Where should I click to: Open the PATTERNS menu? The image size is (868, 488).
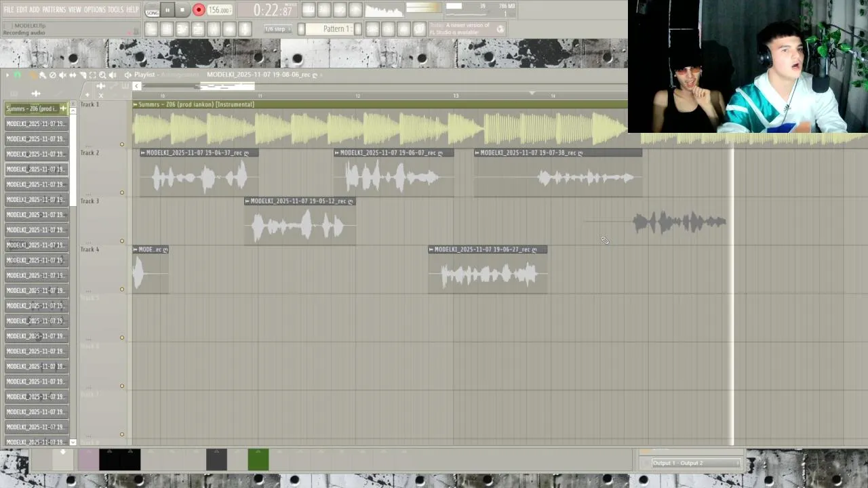(54, 9)
